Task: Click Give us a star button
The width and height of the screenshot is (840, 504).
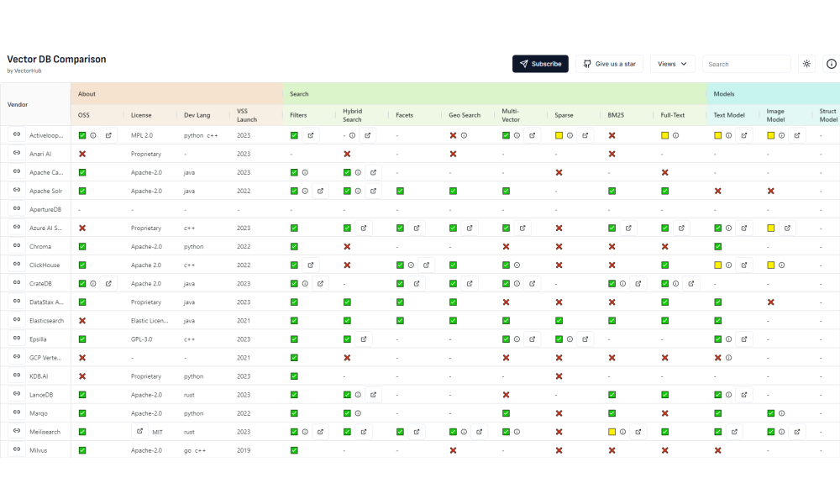Action: pyautogui.click(x=609, y=64)
